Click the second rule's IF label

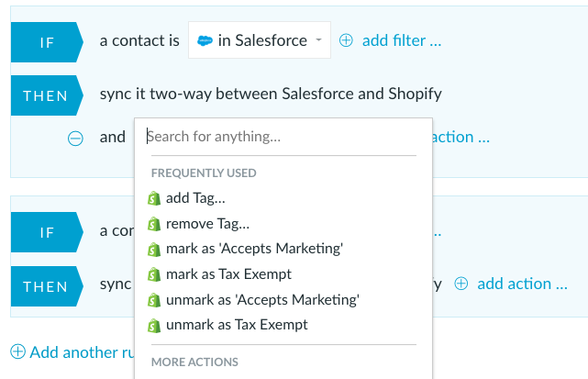(x=47, y=232)
